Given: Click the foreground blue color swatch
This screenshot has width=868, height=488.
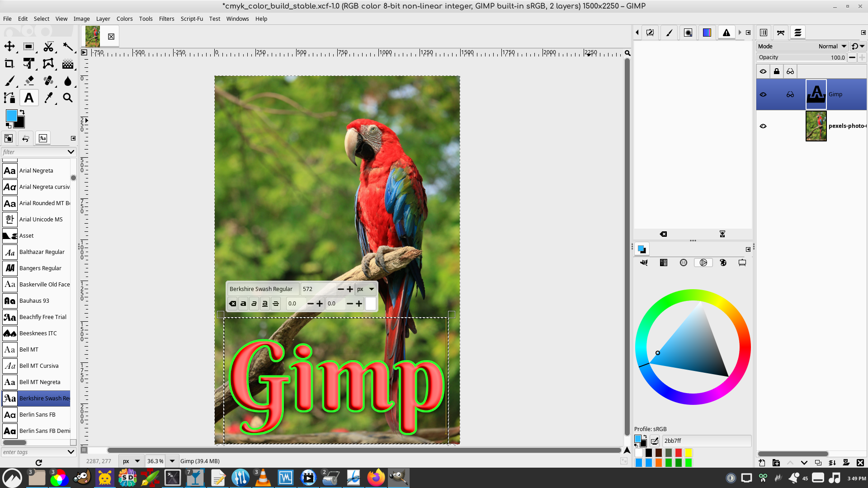Looking at the screenshot, I should click(12, 116).
